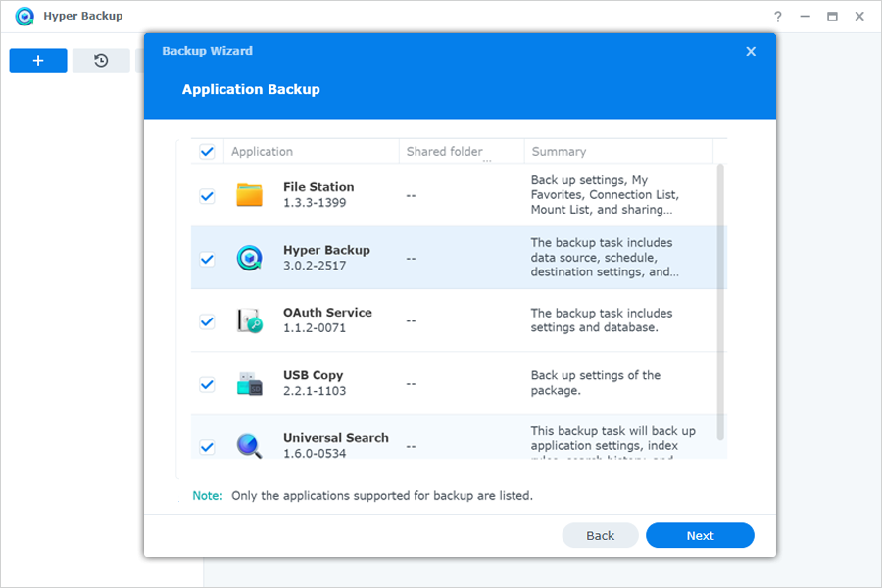Click the Shared folder column header
The width and height of the screenshot is (882, 588).
(x=462, y=151)
